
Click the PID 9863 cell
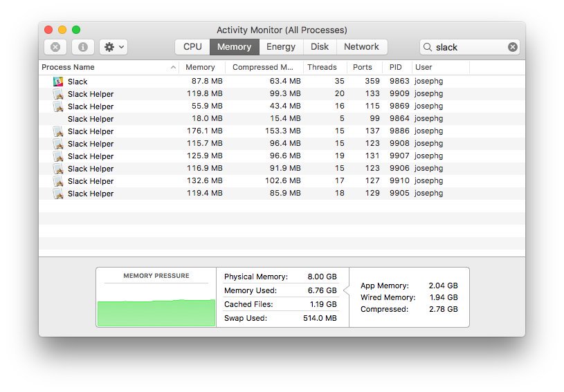click(399, 81)
